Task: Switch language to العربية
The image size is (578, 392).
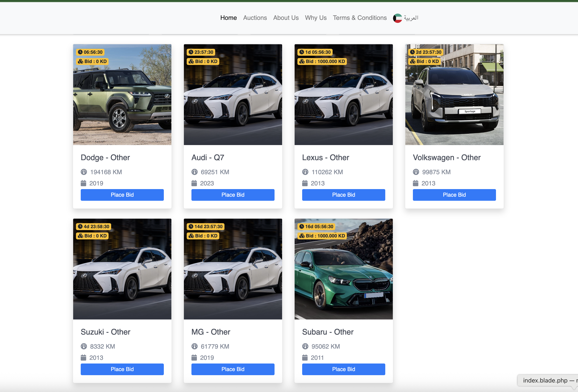Action: (x=411, y=18)
